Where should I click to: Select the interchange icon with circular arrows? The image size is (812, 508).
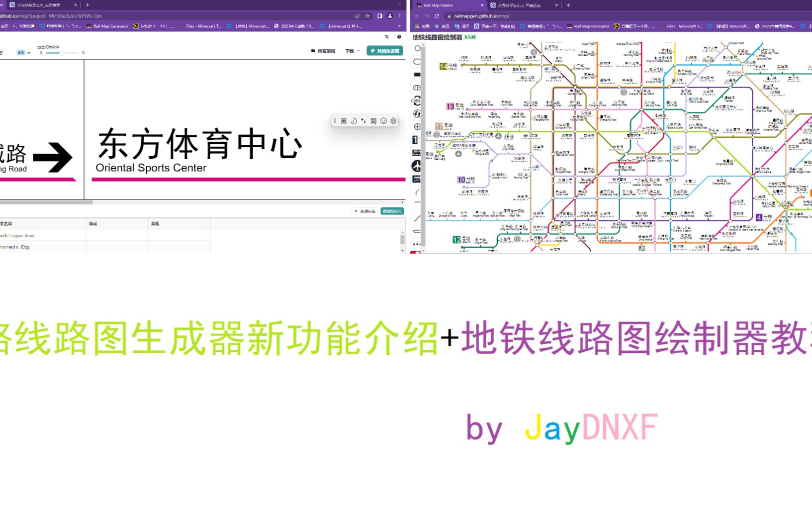pos(417,101)
